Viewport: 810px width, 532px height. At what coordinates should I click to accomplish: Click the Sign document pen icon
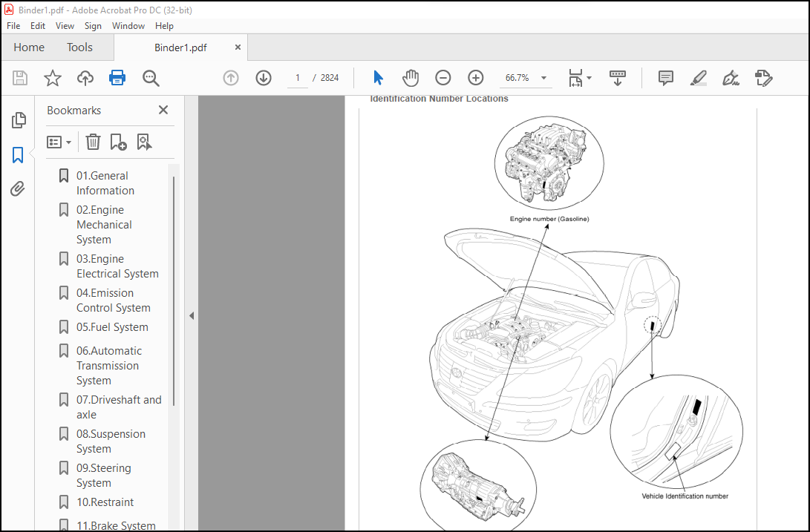coord(731,78)
